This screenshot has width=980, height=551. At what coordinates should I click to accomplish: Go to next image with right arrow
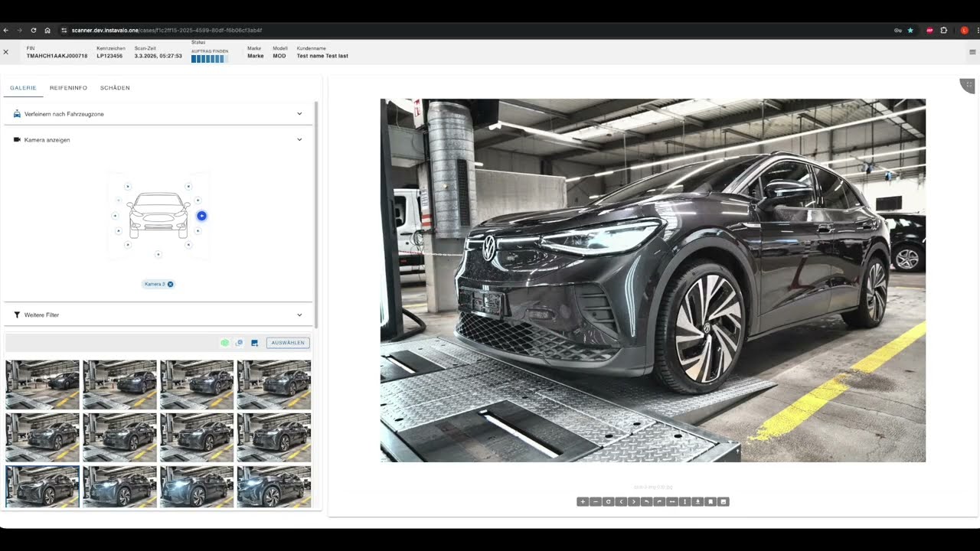pos(634,502)
